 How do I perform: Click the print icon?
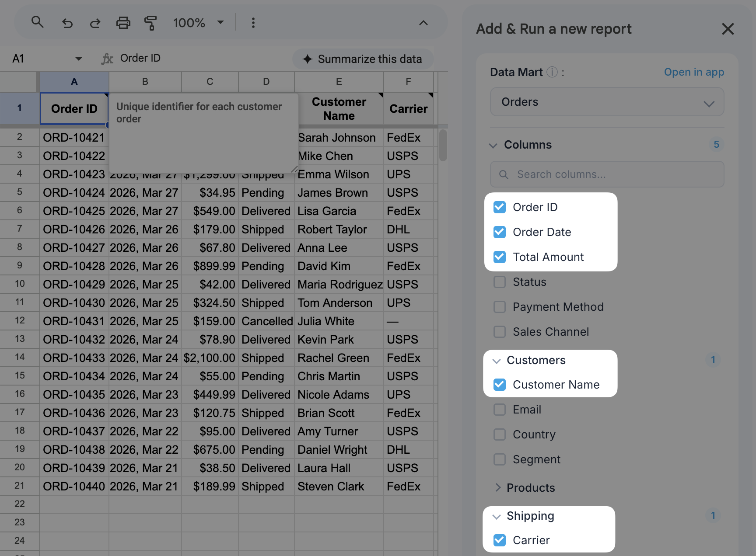point(123,23)
